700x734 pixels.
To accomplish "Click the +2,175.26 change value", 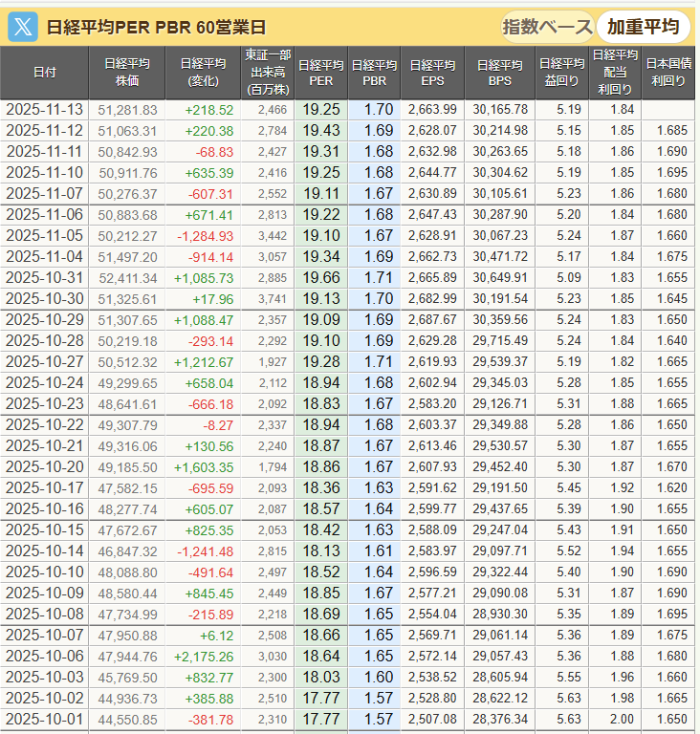I will coord(204,656).
